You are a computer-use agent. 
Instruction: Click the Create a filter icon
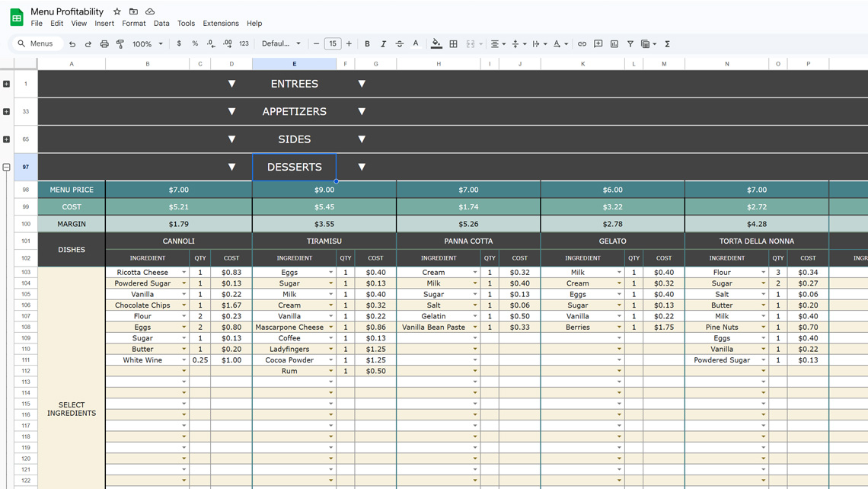630,43
